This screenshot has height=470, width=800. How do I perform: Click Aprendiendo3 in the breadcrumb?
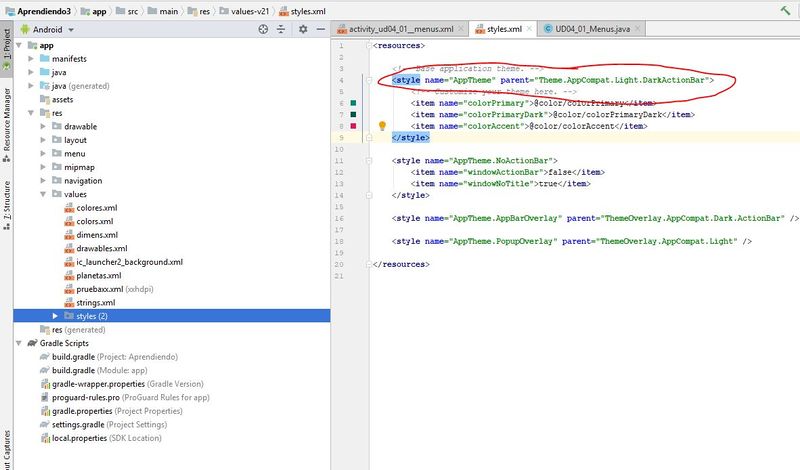[38, 11]
